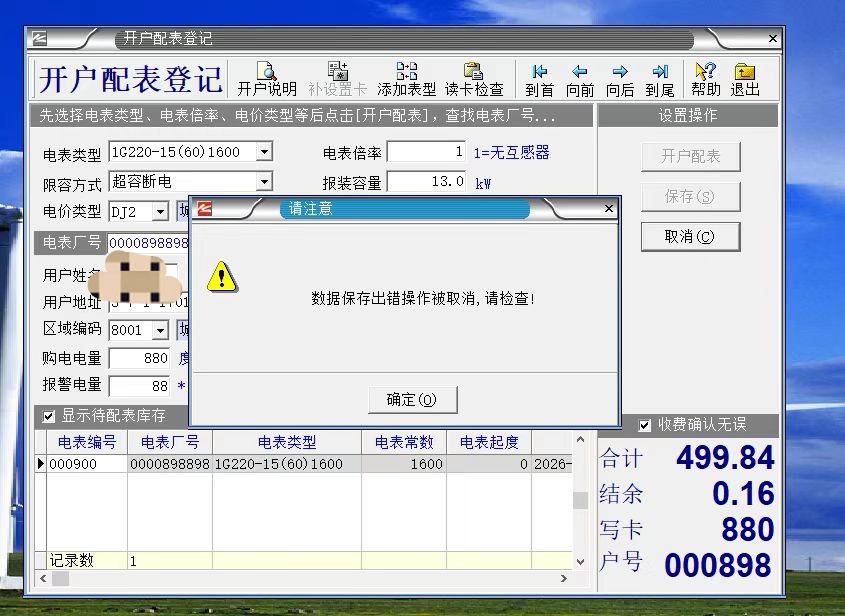Jump to first record with 到首

[539, 78]
